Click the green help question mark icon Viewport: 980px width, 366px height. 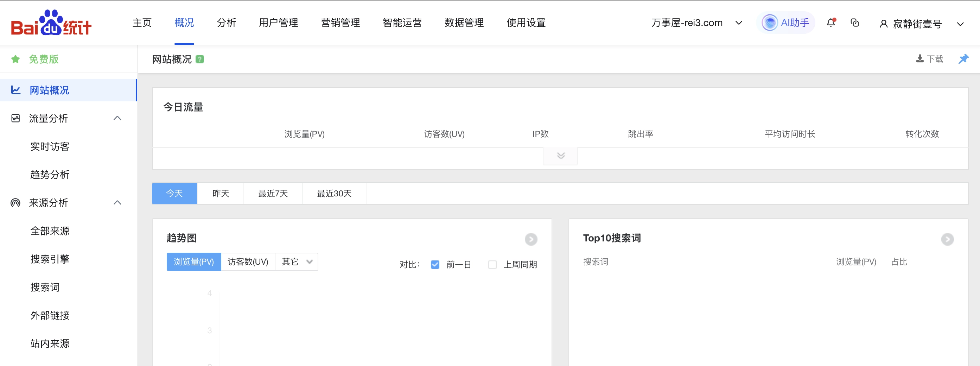click(200, 59)
